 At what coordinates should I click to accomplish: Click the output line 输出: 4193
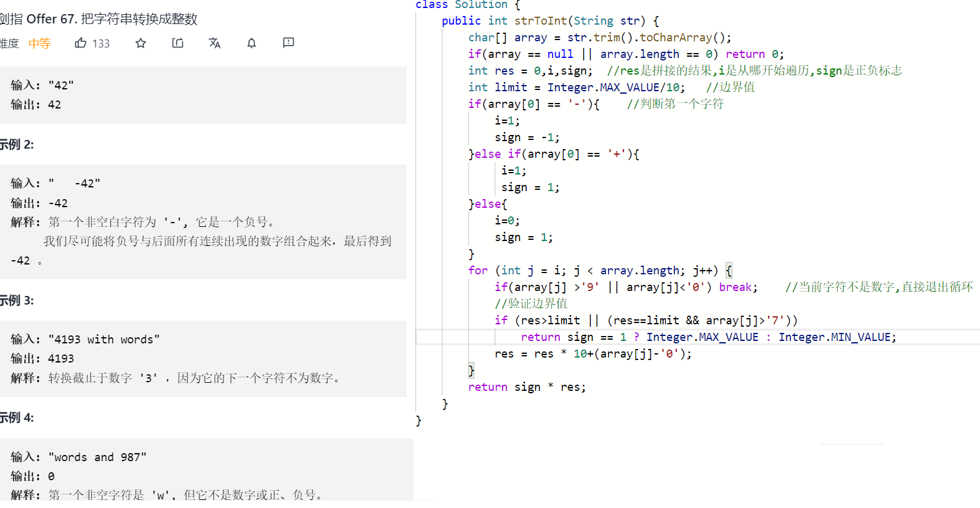[42, 359]
